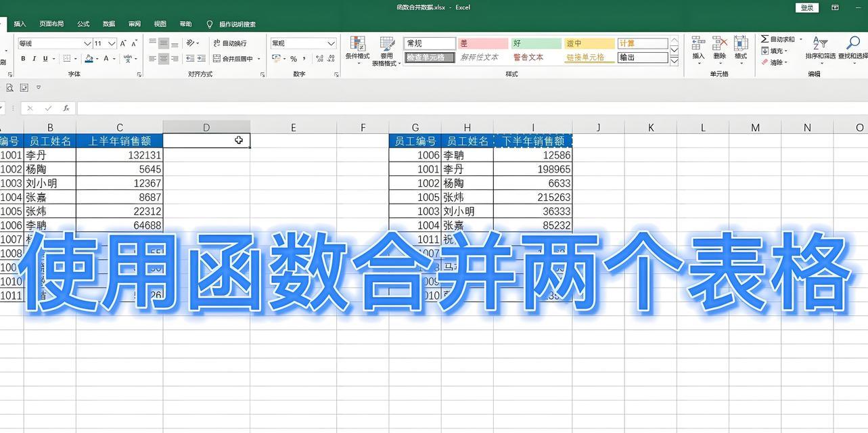Decrease indent icon
868x433 pixels.
coord(190,59)
